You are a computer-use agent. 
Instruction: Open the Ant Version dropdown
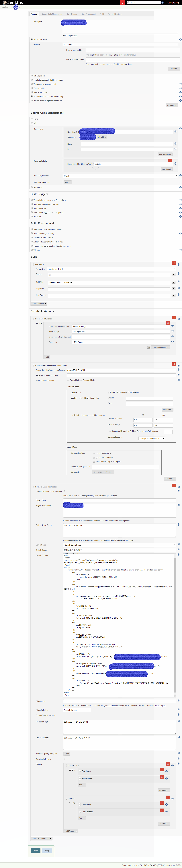click(x=112, y=269)
